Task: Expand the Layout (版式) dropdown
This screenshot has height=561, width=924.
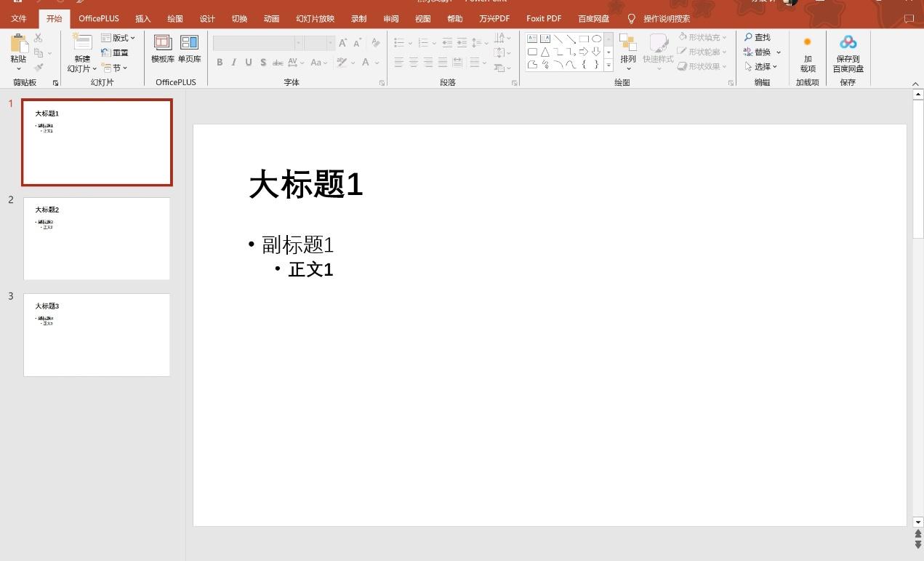Action: (x=118, y=38)
